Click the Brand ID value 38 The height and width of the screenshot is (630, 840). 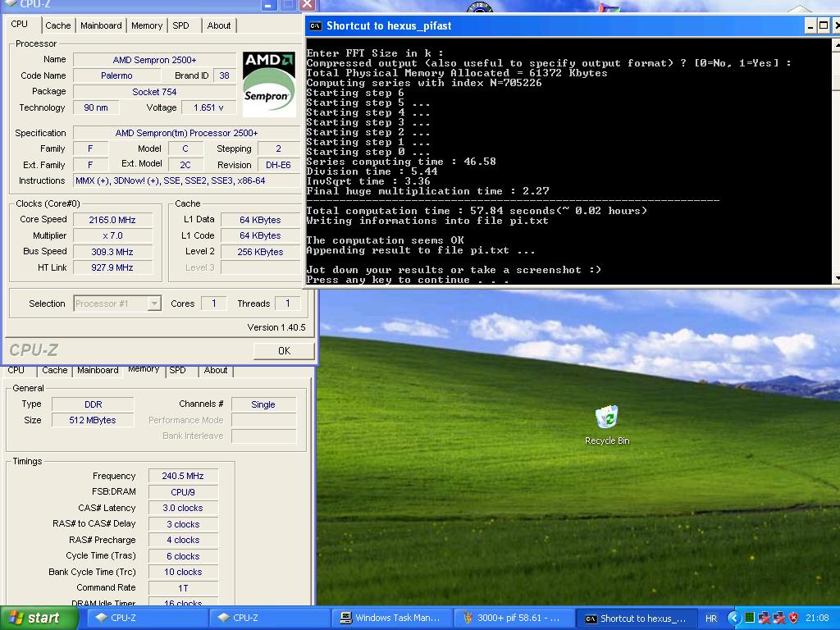pos(225,75)
